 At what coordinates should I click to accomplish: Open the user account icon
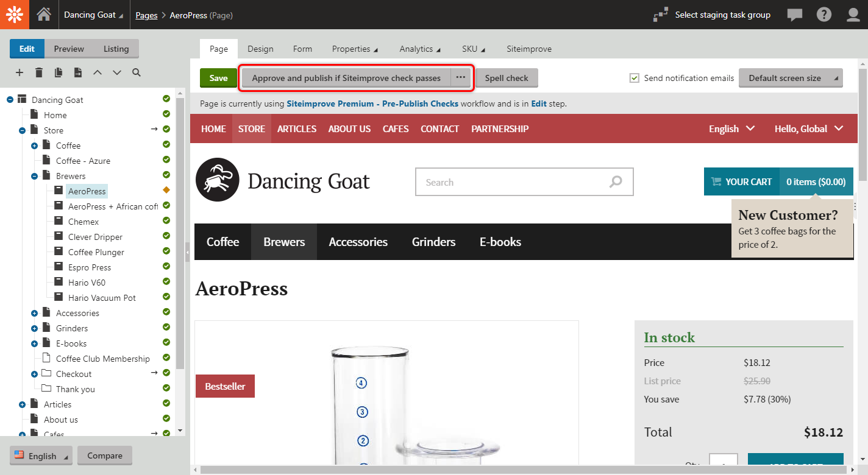[x=853, y=15]
